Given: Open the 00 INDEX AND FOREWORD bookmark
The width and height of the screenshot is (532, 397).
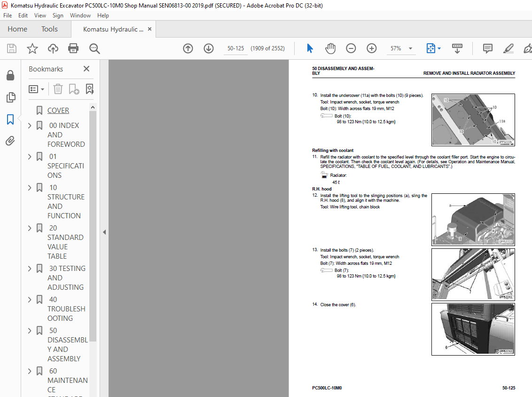Looking at the screenshot, I should point(66,135).
